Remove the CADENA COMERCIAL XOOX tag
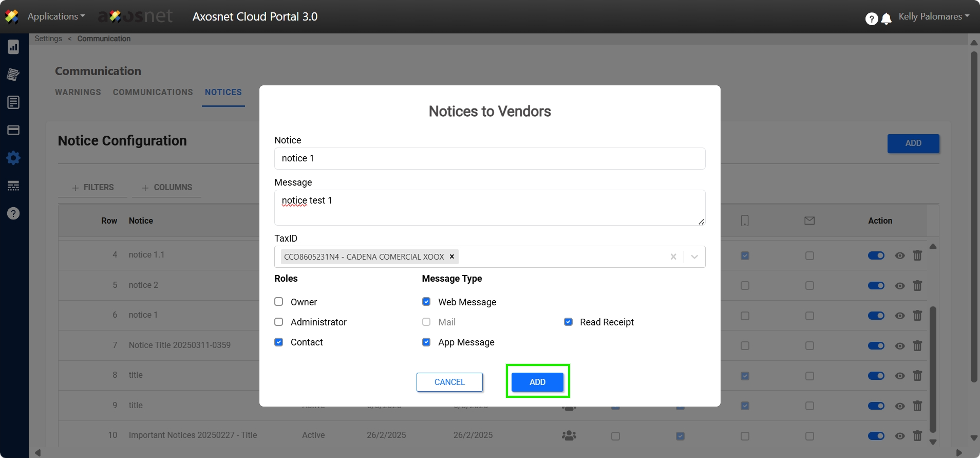The image size is (980, 458). (x=452, y=257)
